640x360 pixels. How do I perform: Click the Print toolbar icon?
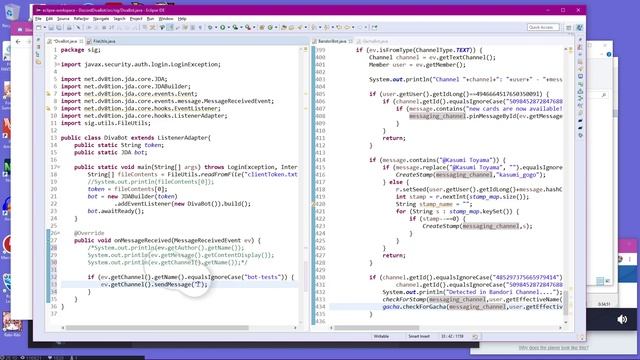click(x=69, y=27)
